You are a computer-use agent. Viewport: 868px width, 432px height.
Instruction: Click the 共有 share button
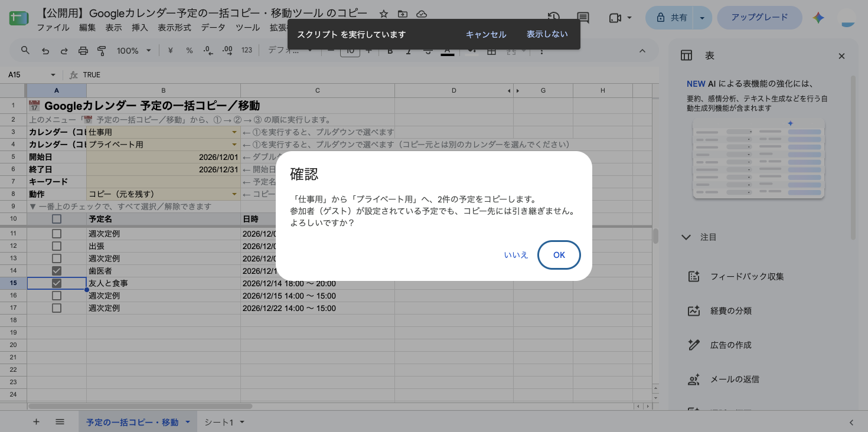pyautogui.click(x=672, y=18)
